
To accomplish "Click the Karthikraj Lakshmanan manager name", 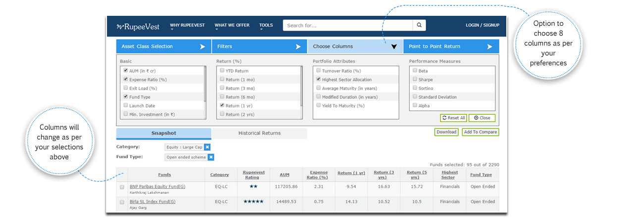I will [x=149, y=192].
